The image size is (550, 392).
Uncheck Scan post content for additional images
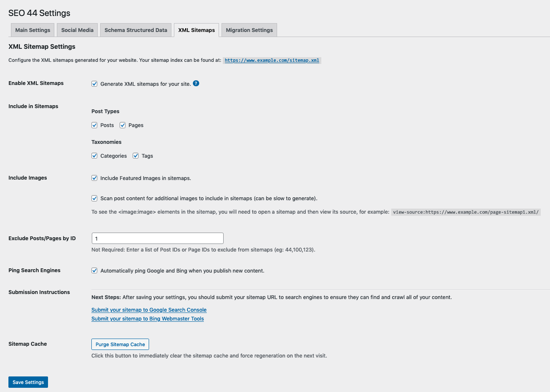click(95, 199)
